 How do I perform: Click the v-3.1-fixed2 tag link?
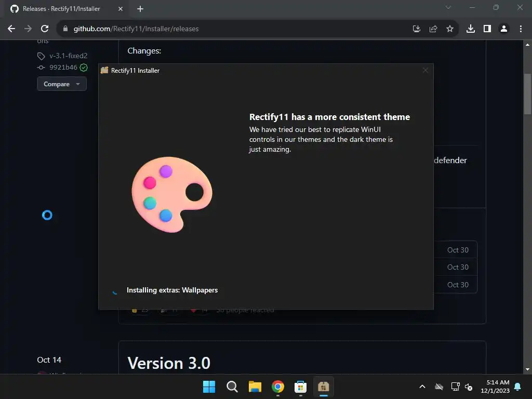tap(68, 56)
